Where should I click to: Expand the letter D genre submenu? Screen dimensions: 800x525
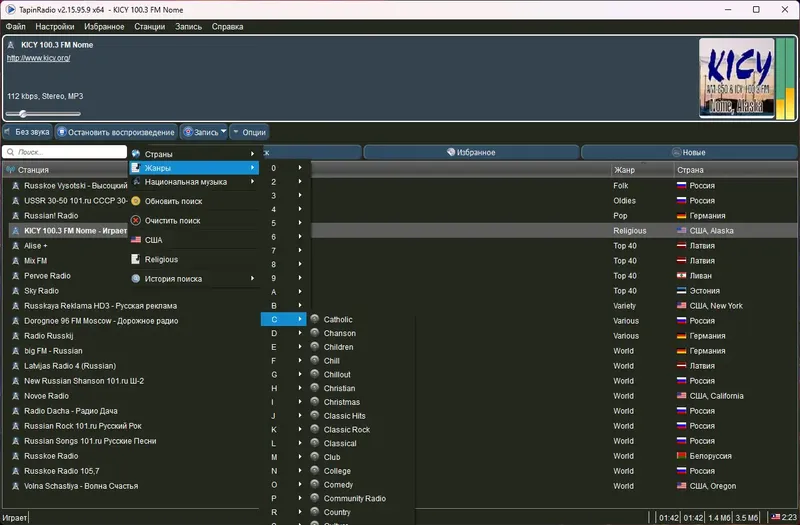pyautogui.click(x=284, y=333)
